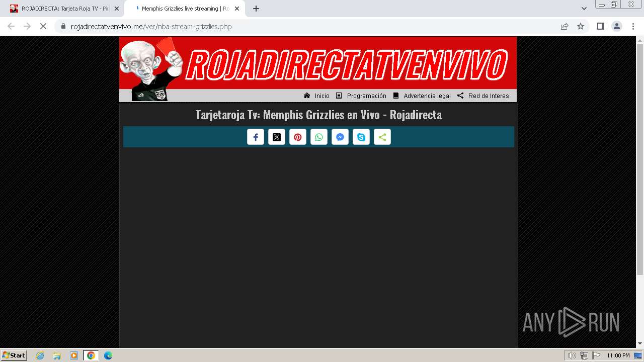This screenshot has height=362, width=644.
Task: Open File Explorer from taskbar
Action: [57, 355]
